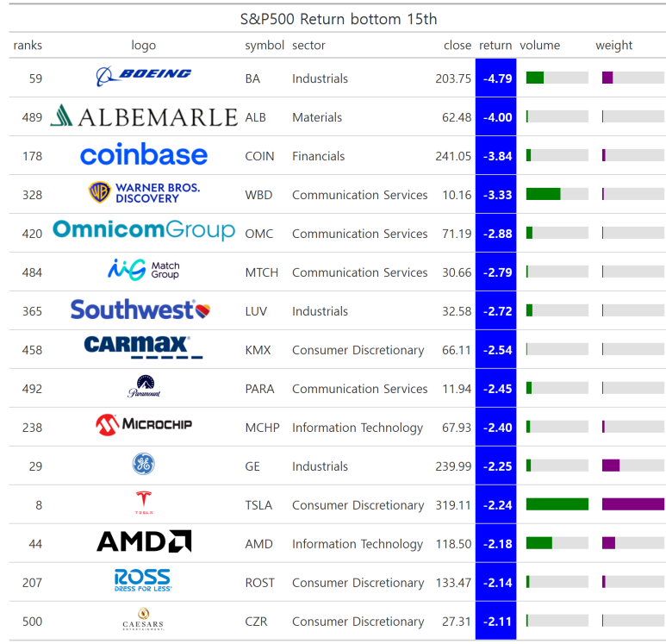
Task: Click the symbol column header
Action: 265,45
